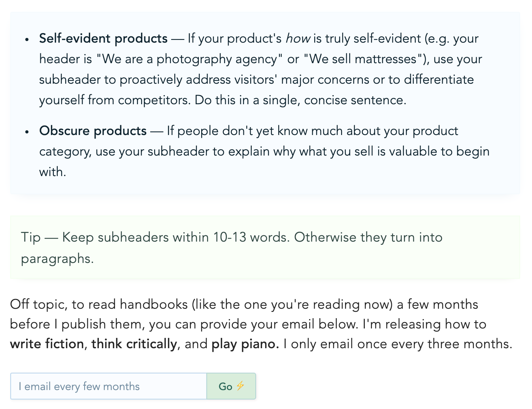The image size is (532, 409).
Task: Click the bold "play piano." text
Action: tap(245, 344)
